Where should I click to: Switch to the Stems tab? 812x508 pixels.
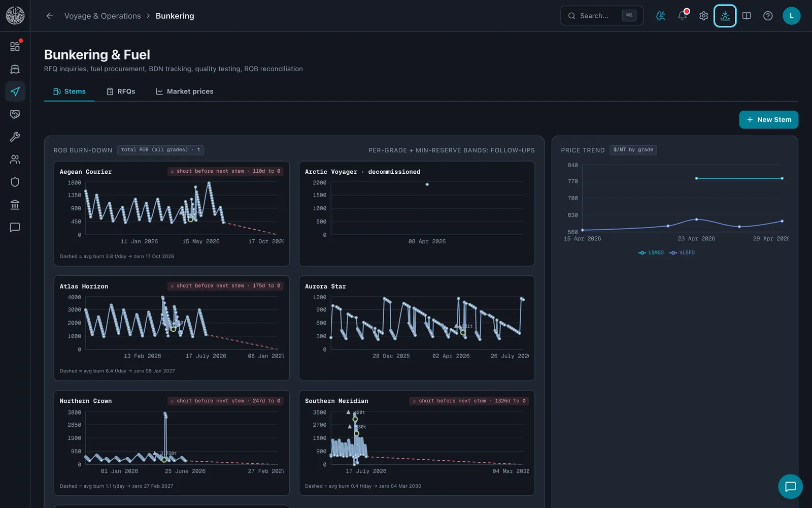pyautogui.click(x=70, y=91)
